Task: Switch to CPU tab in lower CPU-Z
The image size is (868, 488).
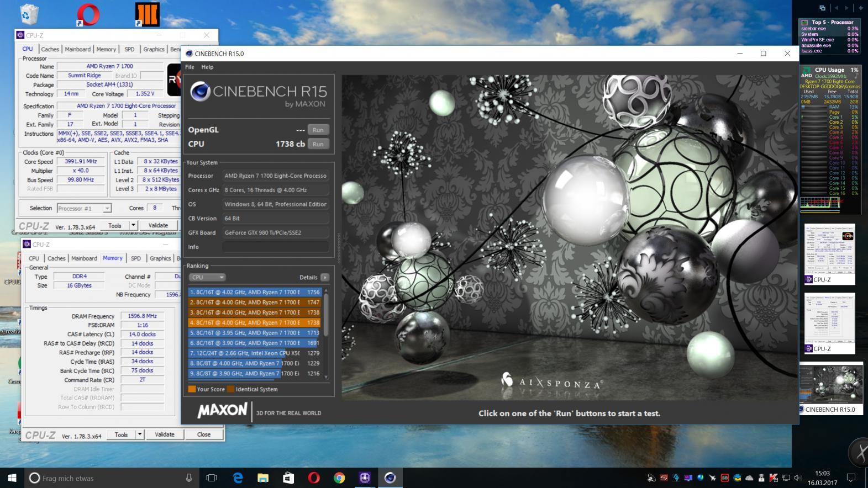Action: pos(34,258)
